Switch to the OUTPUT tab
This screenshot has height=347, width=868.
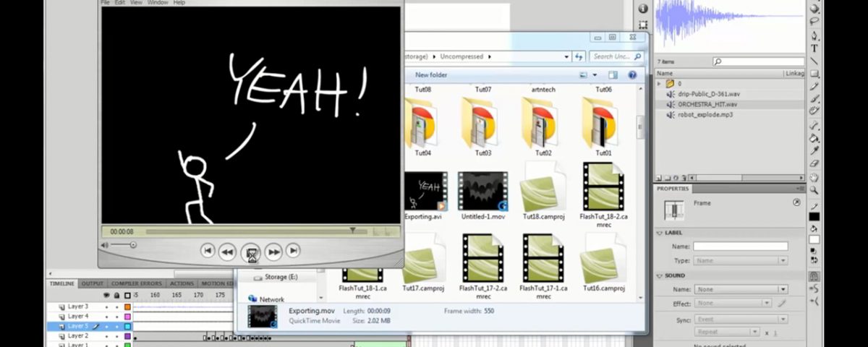[x=92, y=283]
